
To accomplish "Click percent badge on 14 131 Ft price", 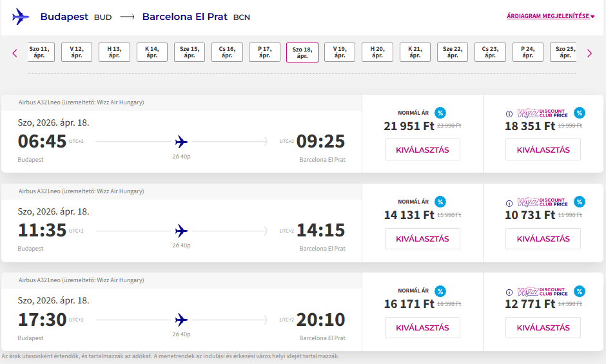I will pos(440,202).
